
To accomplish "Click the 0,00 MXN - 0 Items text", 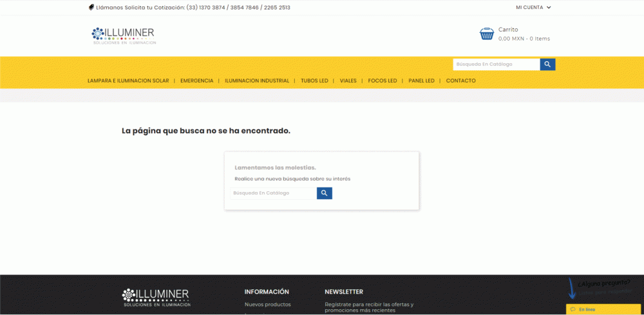I will [x=524, y=39].
